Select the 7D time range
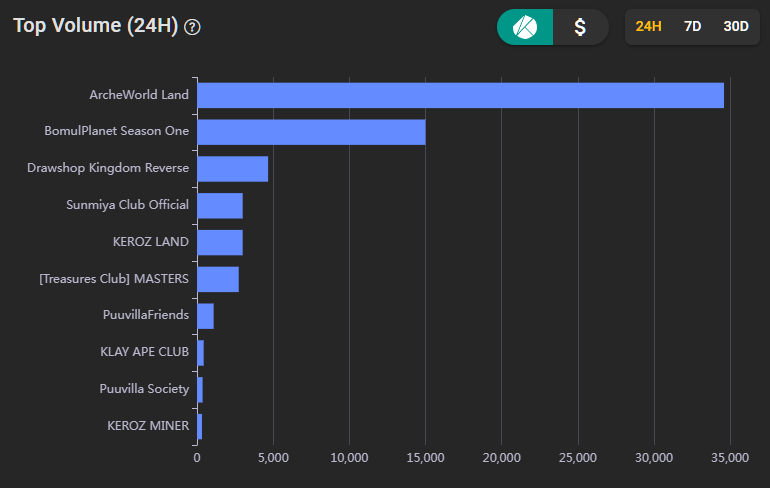This screenshot has width=770, height=488. click(x=692, y=27)
